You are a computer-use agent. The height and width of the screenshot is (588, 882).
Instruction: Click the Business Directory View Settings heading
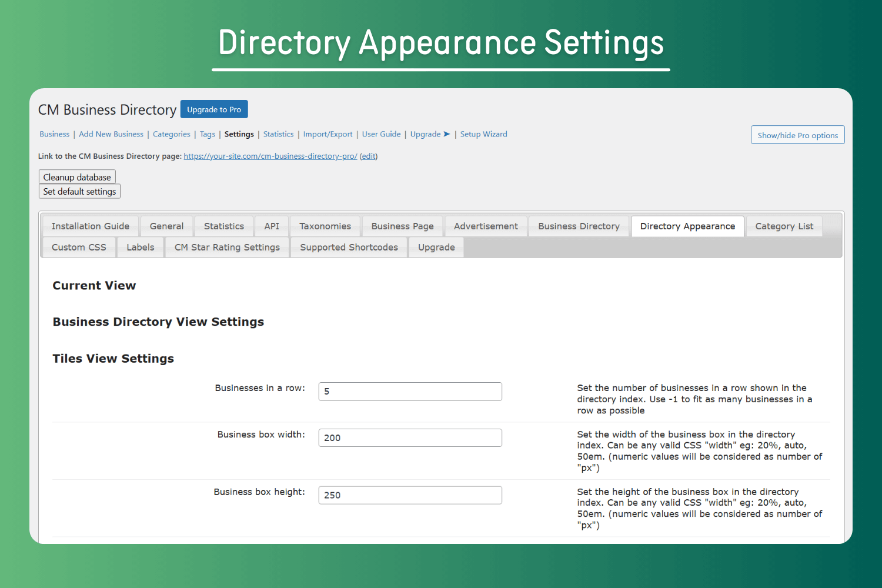click(x=158, y=322)
